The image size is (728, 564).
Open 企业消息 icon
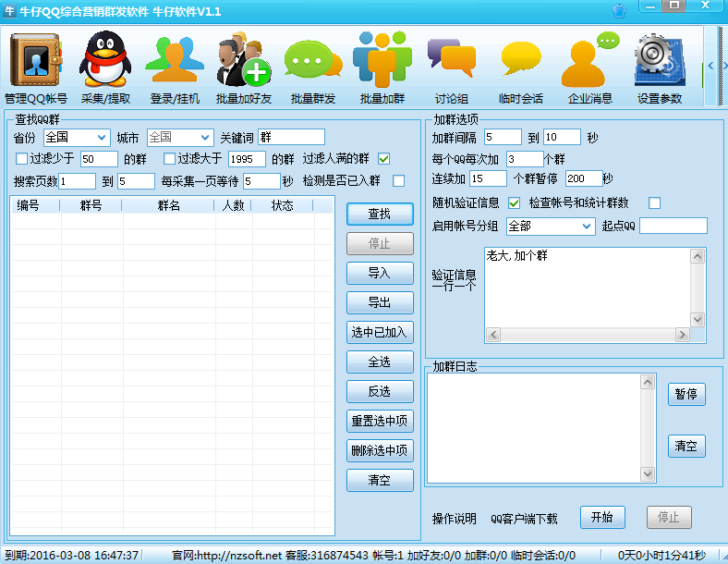point(590,59)
